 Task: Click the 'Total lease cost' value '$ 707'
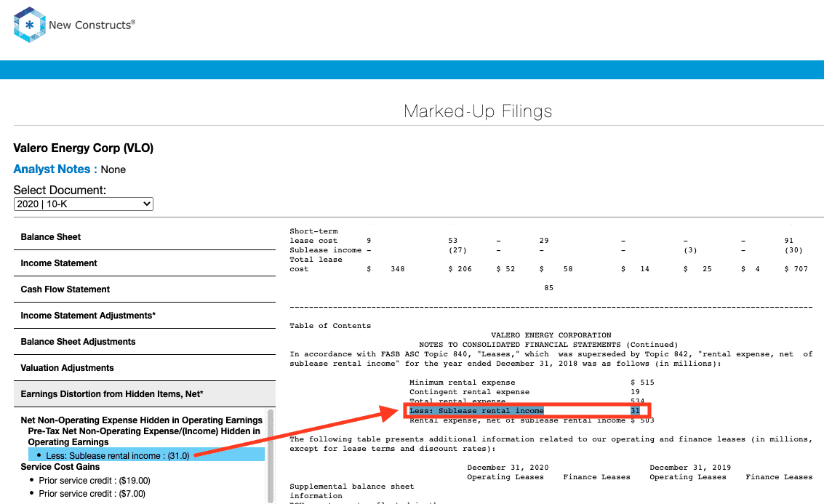(796, 269)
